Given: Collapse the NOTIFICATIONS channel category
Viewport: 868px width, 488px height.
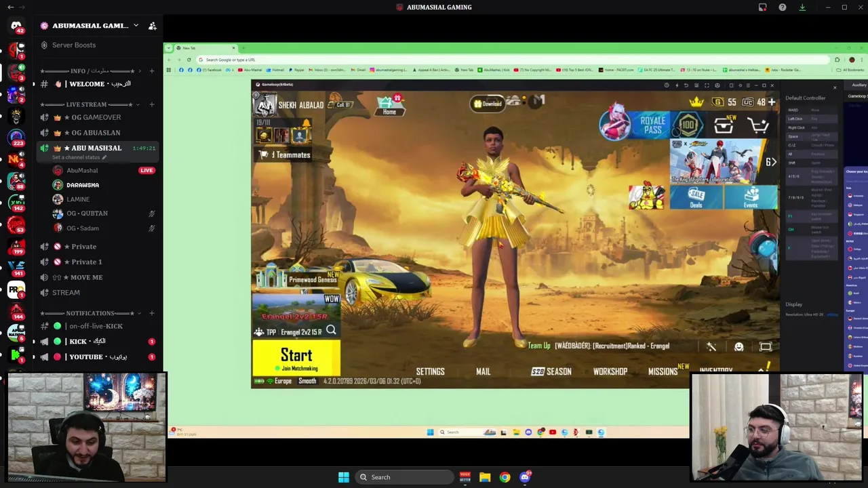Looking at the screenshot, I should 90,313.
